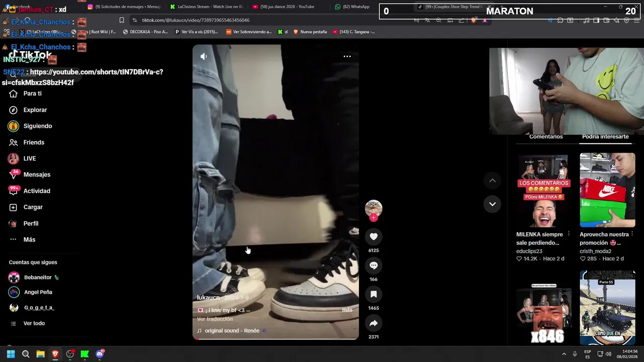Click the microphone icon in the system tray

[575, 354]
